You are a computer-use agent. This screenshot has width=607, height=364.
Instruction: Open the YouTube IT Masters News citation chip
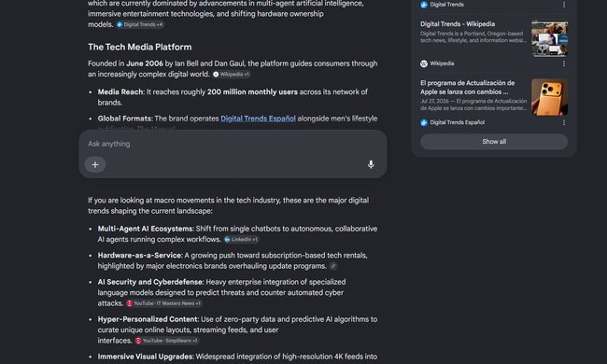point(163,303)
